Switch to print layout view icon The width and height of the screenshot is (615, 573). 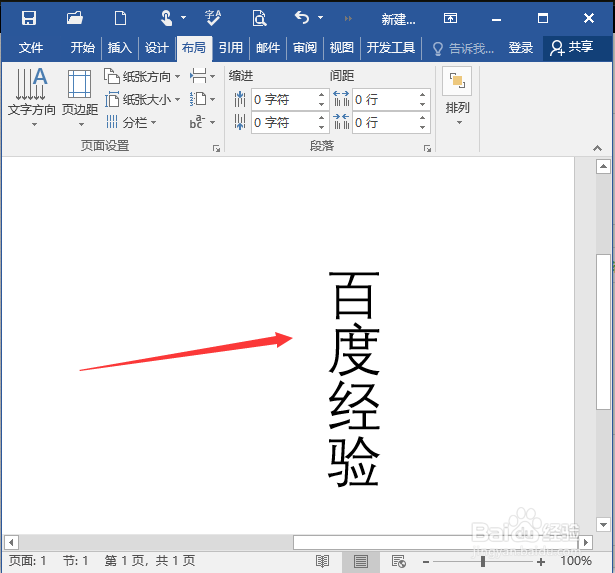(360, 562)
